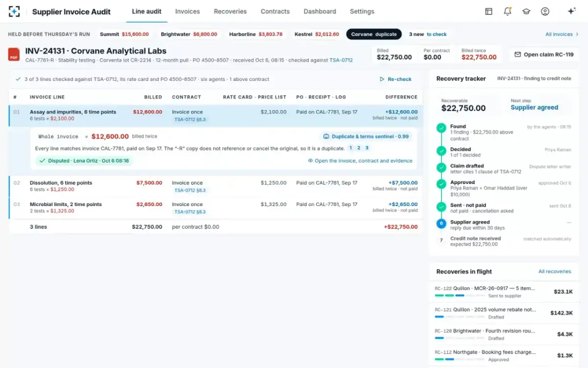Open TSA-0712 §8.3 tag on Assay row
The image size is (588, 368).
tap(191, 120)
